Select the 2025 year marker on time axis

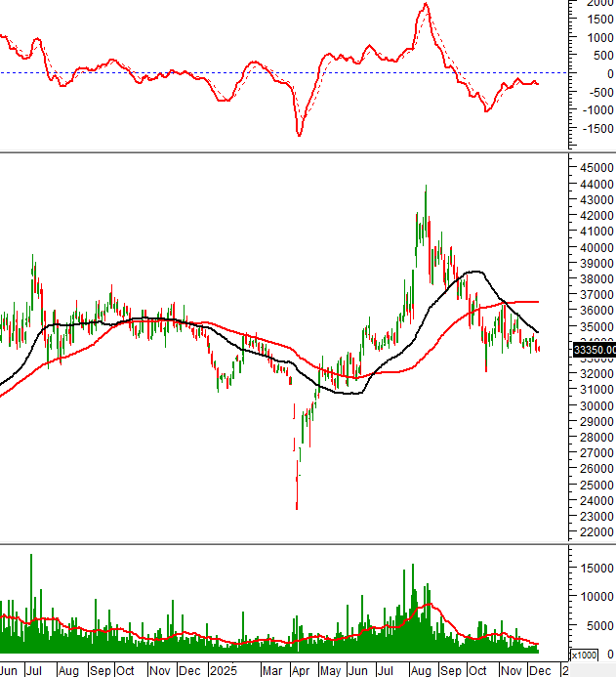[224, 671]
